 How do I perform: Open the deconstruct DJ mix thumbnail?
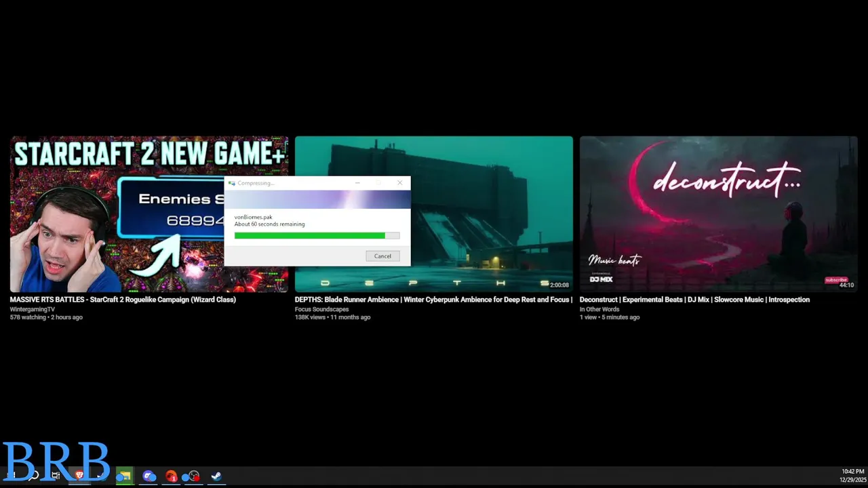[x=719, y=214]
